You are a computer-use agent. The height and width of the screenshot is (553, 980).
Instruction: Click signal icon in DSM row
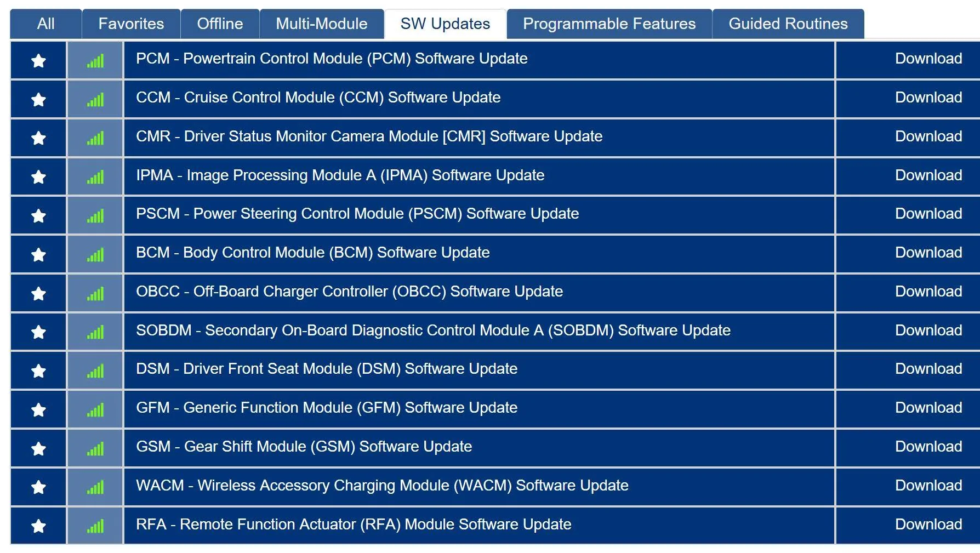point(95,371)
